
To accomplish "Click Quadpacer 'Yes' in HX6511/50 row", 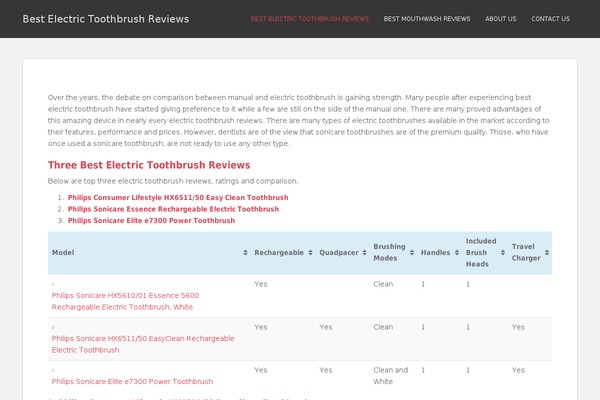I will click(x=326, y=327).
